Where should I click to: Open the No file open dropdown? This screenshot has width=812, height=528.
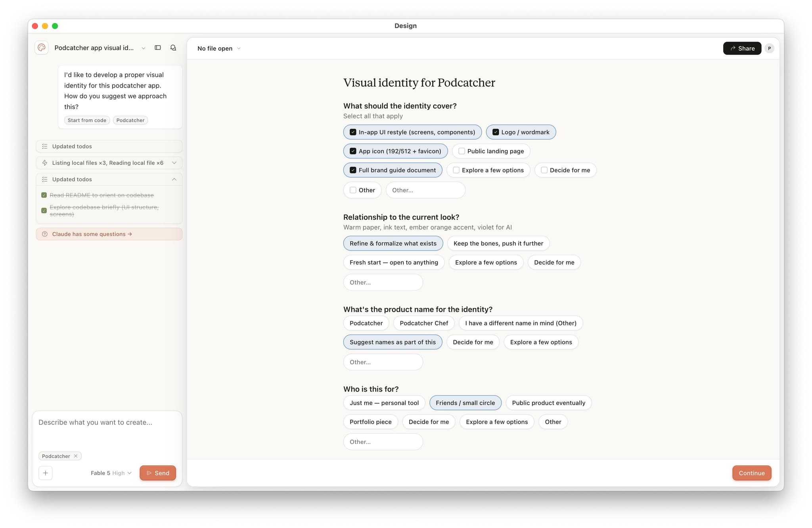pyautogui.click(x=219, y=48)
